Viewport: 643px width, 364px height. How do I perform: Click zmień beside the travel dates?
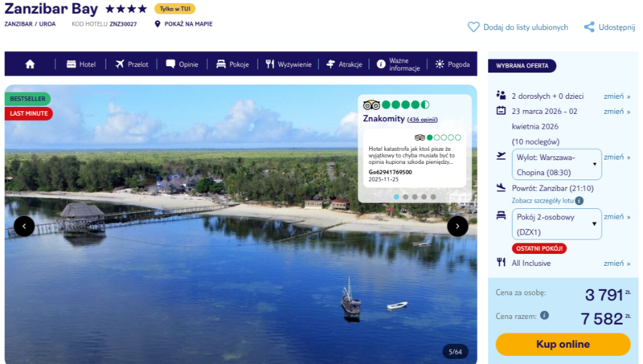[616, 112]
